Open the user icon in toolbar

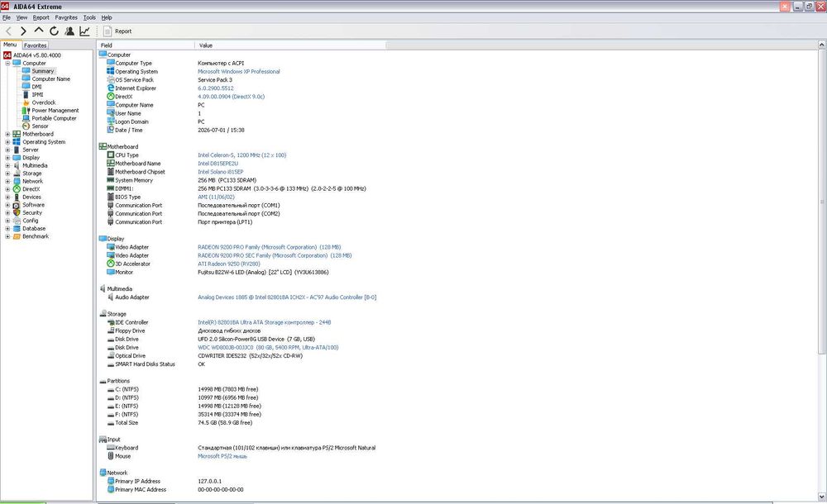click(69, 31)
